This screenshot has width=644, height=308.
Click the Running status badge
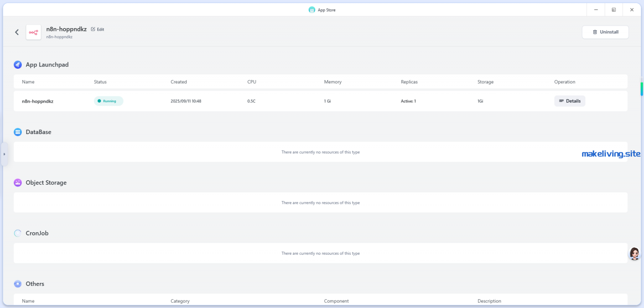click(109, 101)
